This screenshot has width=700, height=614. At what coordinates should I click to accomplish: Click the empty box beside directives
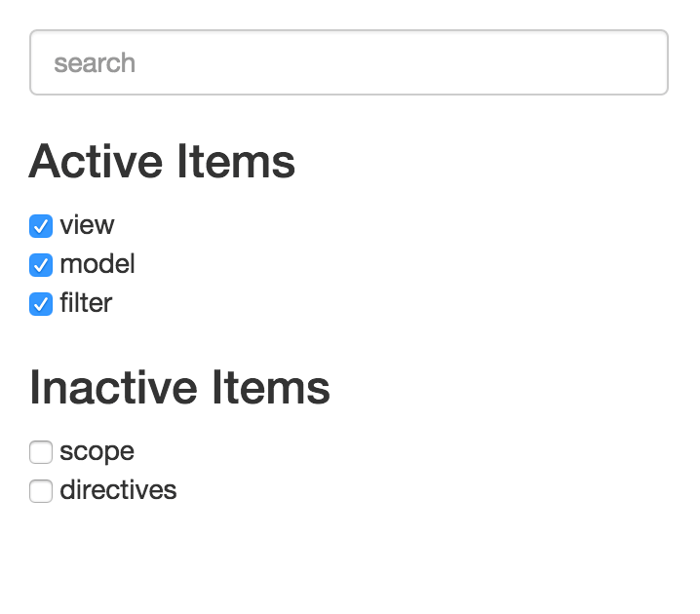[41, 491]
